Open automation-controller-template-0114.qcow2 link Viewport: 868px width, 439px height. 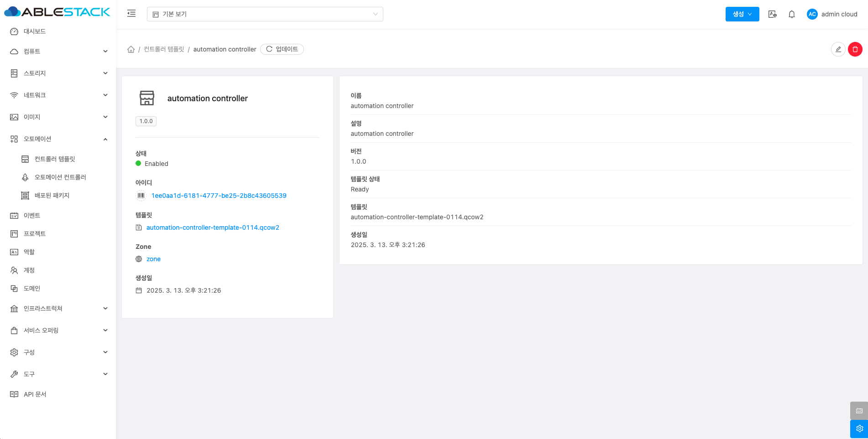pos(213,227)
